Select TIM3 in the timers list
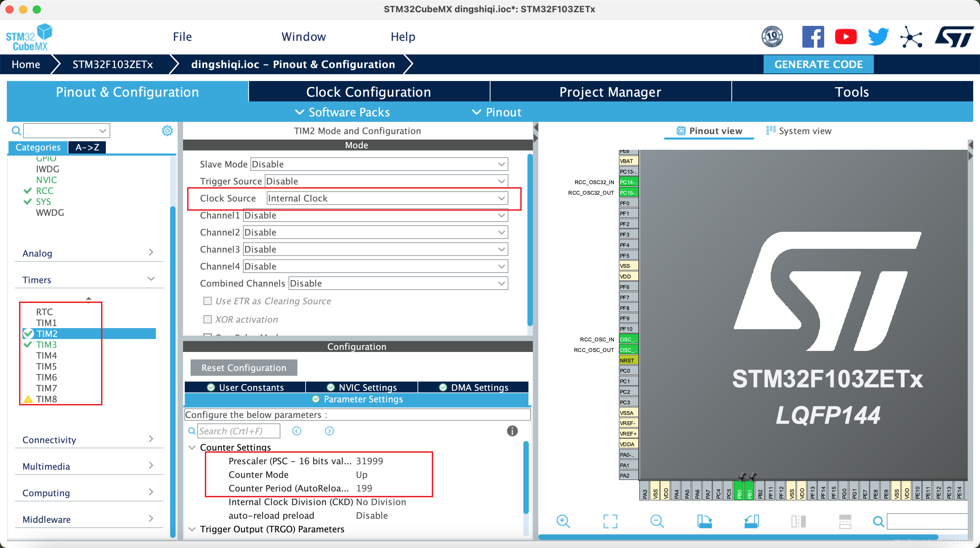The height and width of the screenshot is (548, 980). 46,344
